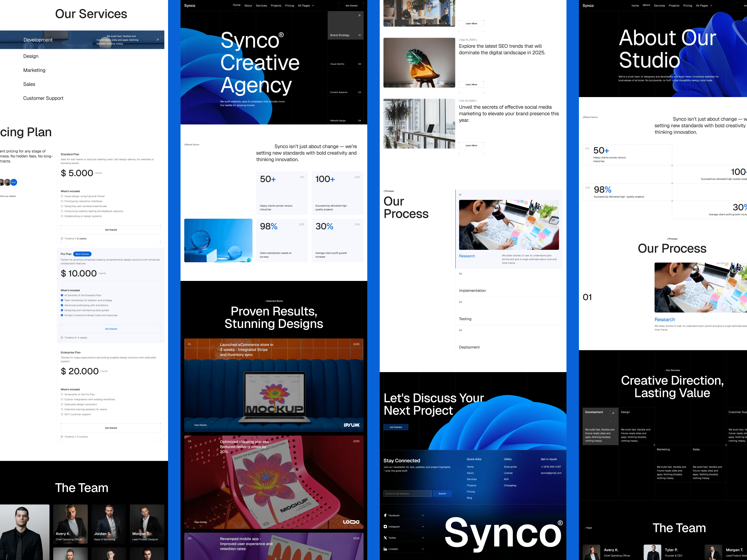Open the About page from the navbar
This screenshot has height=560, width=747.
[248, 5]
